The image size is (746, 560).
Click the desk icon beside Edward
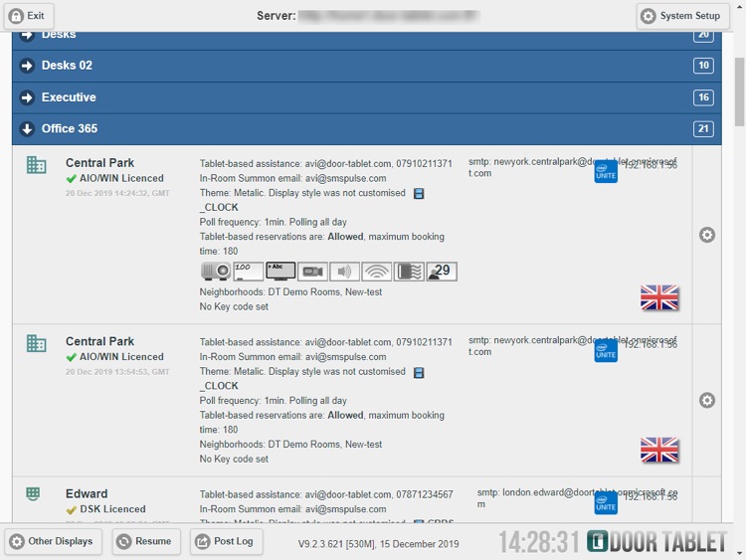(x=33, y=494)
